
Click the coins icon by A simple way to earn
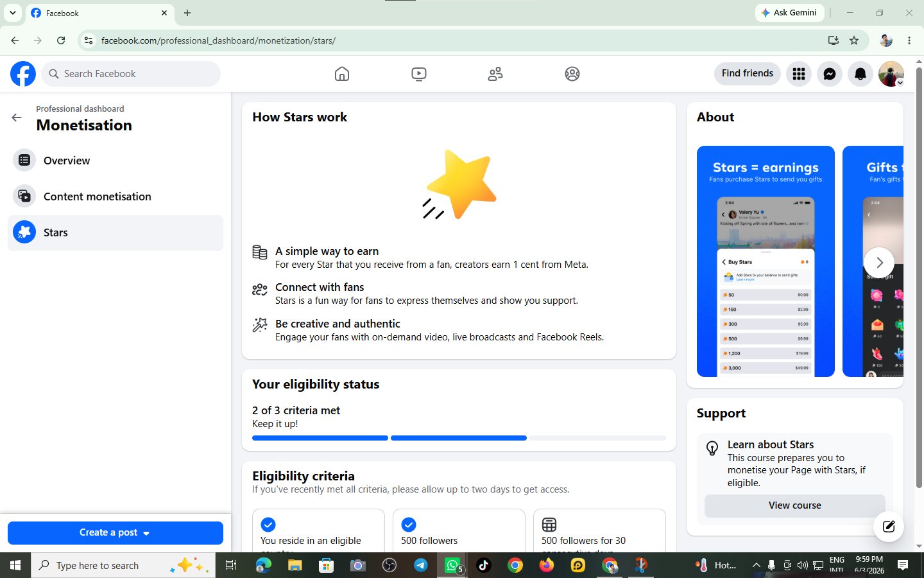[260, 252]
